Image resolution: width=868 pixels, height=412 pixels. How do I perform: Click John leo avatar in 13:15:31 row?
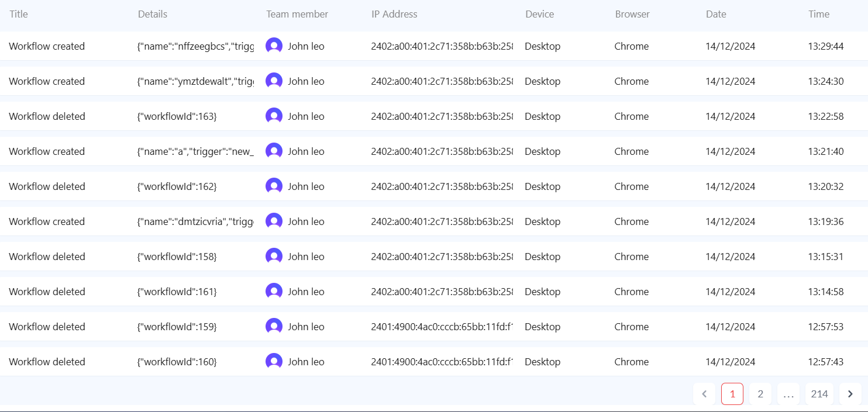coord(274,257)
